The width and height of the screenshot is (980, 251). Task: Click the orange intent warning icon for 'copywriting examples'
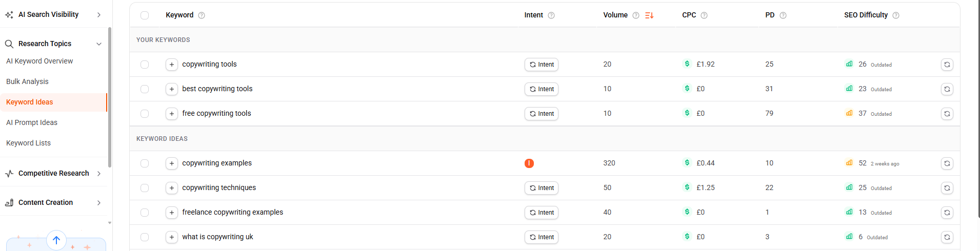tap(529, 163)
